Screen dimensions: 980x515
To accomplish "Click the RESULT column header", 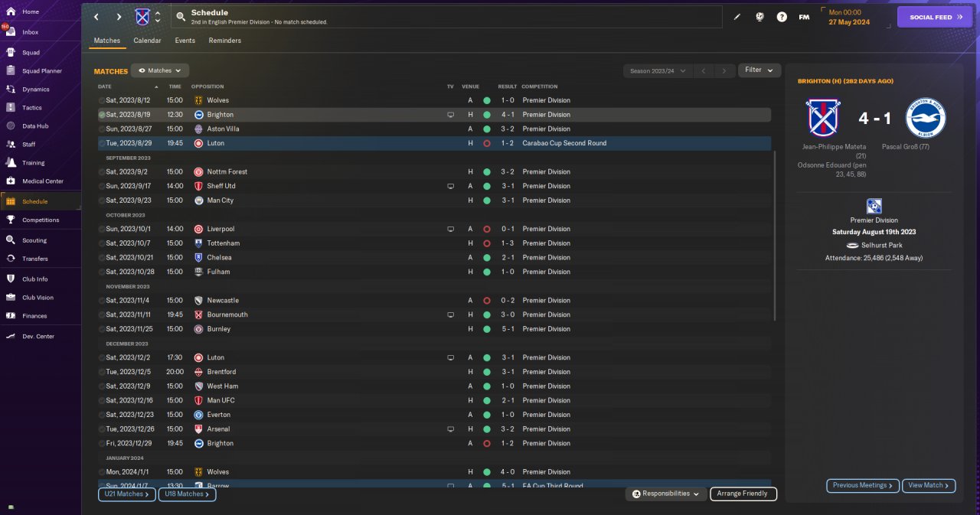I will coord(508,86).
